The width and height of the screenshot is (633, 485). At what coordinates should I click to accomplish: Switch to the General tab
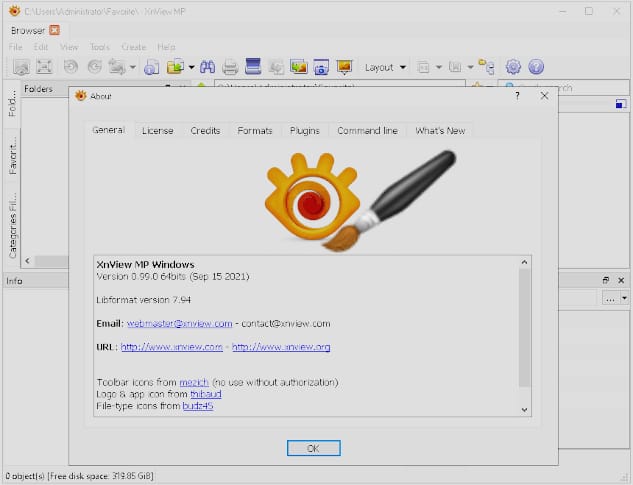pos(108,130)
